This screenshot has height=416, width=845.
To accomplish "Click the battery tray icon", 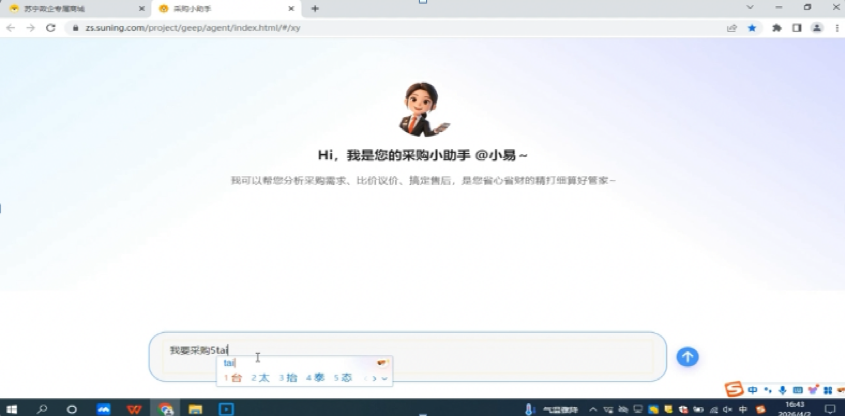I will [699, 410].
